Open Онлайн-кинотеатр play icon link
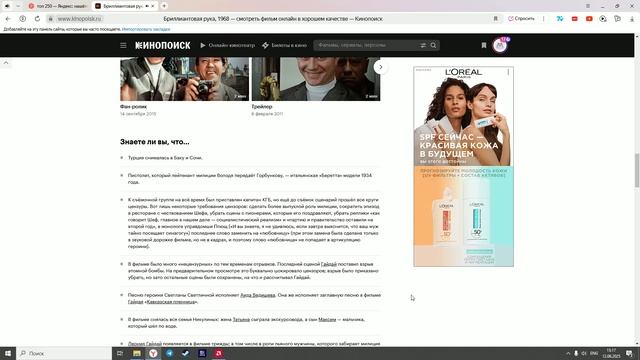This screenshot has height=360, width=640. pos(227,45)
